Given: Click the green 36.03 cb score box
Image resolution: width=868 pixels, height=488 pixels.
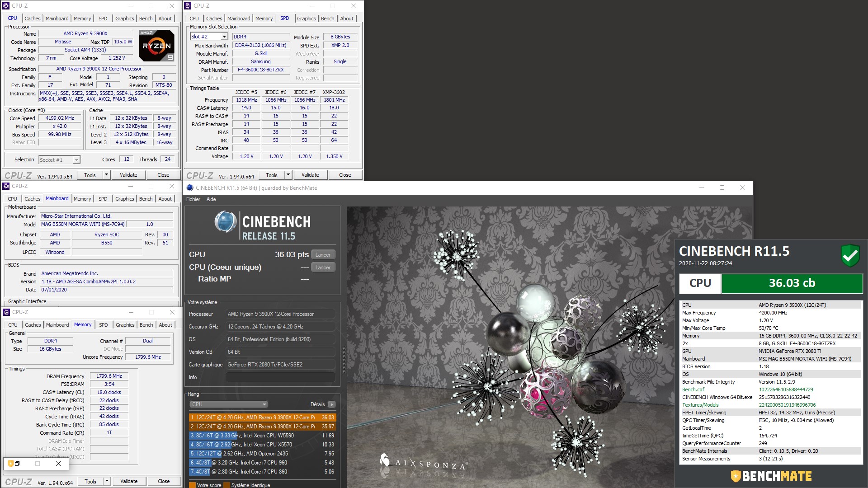Looking at the screenshot, I should coord(792,283).
